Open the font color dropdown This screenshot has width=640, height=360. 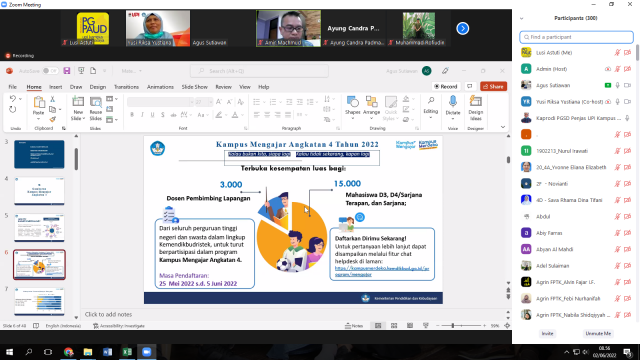(x=242, y=115)
